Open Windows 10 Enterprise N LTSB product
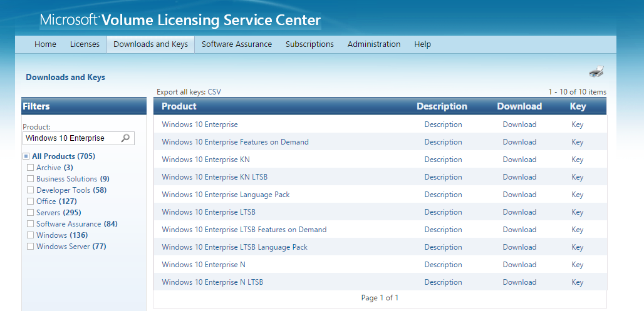Screen dimensions: 644x311 click(x=212, y=282)
